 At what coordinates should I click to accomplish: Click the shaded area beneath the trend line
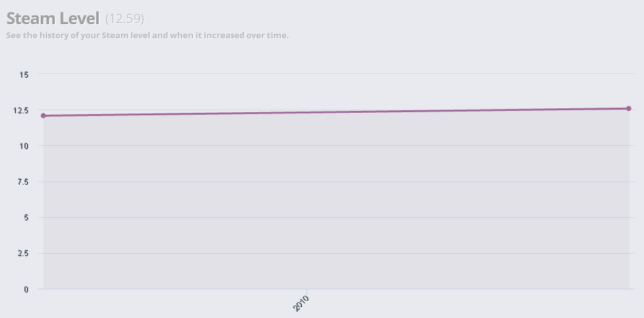(336, 201)
